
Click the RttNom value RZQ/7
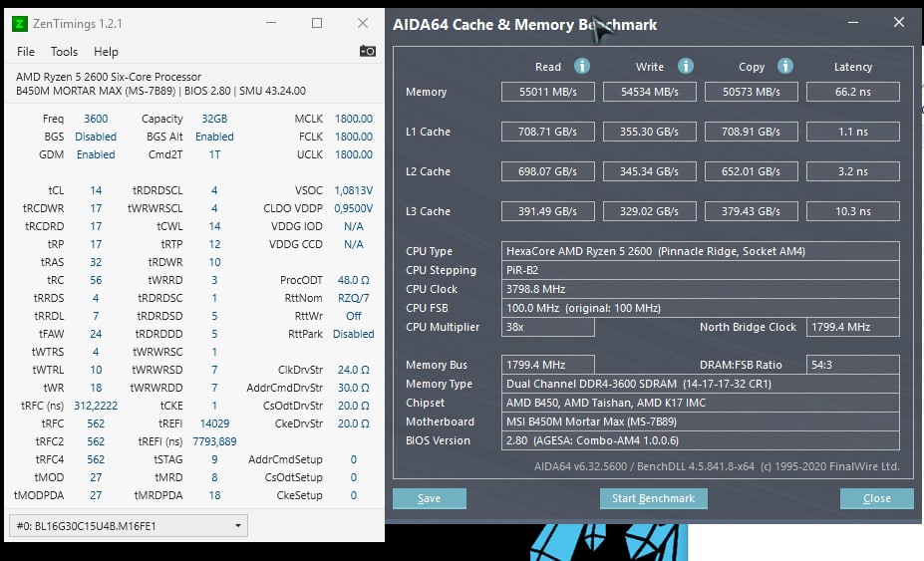click(x=354, y=298)
